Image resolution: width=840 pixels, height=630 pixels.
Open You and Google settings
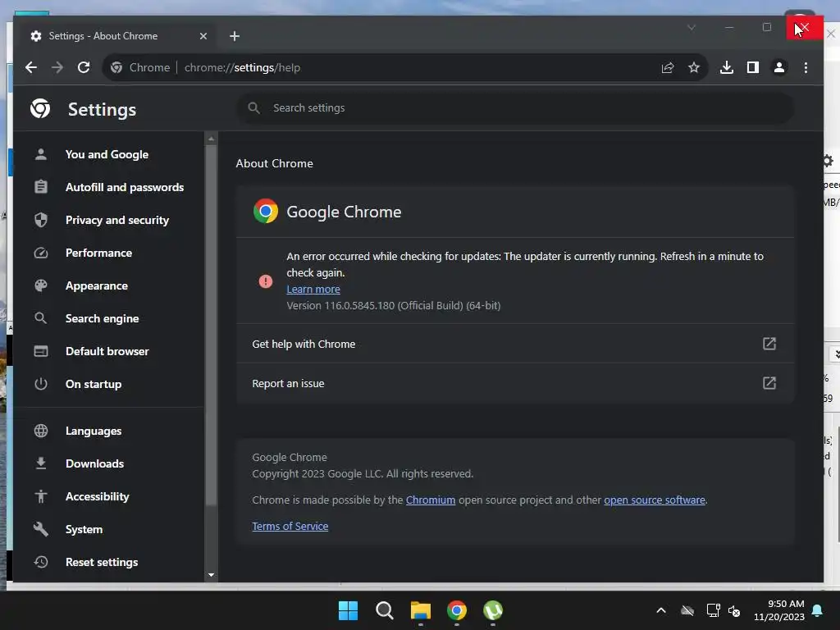107,154
